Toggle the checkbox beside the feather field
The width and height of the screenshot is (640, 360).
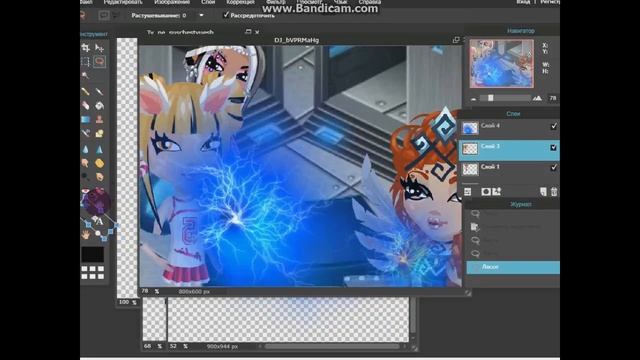(226, 15)
